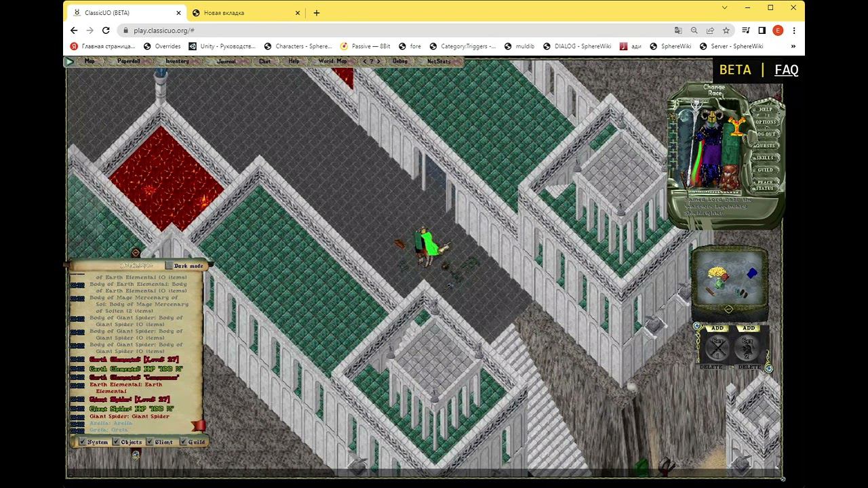Click the OPTIONS button on paperdoll
Viewport: 868px width, 488px height.
pyautogui.click(x=766, y=122)
